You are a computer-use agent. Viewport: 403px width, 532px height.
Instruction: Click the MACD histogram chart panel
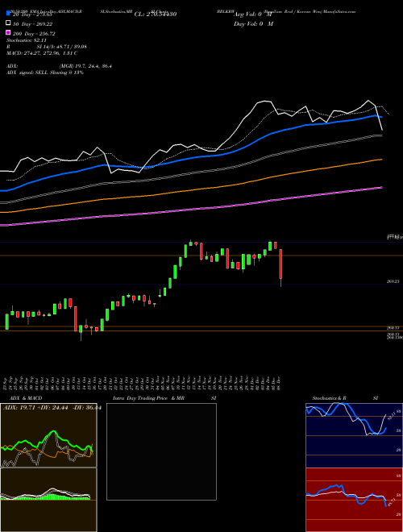pyautogui.click(x=48, y=500)
